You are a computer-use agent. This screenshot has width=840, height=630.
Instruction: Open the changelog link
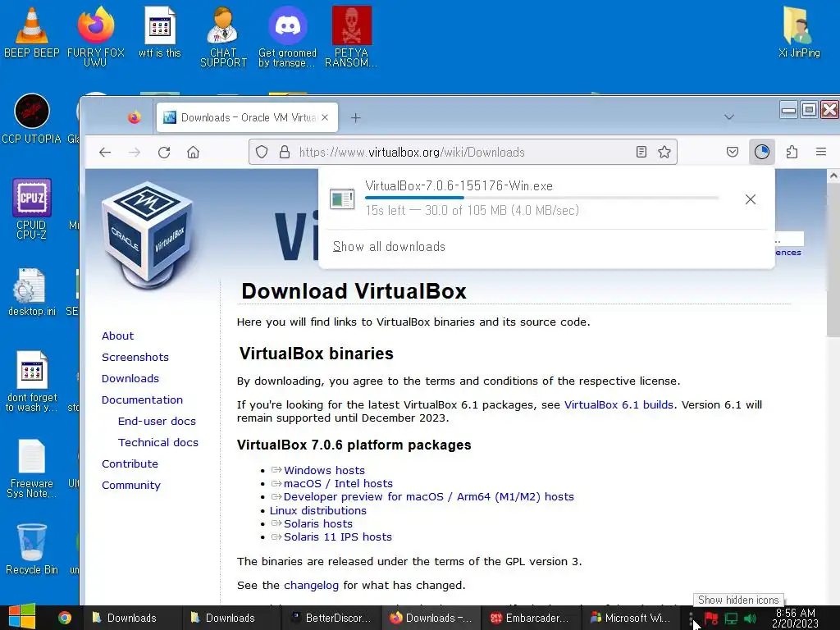click(311, 586)
